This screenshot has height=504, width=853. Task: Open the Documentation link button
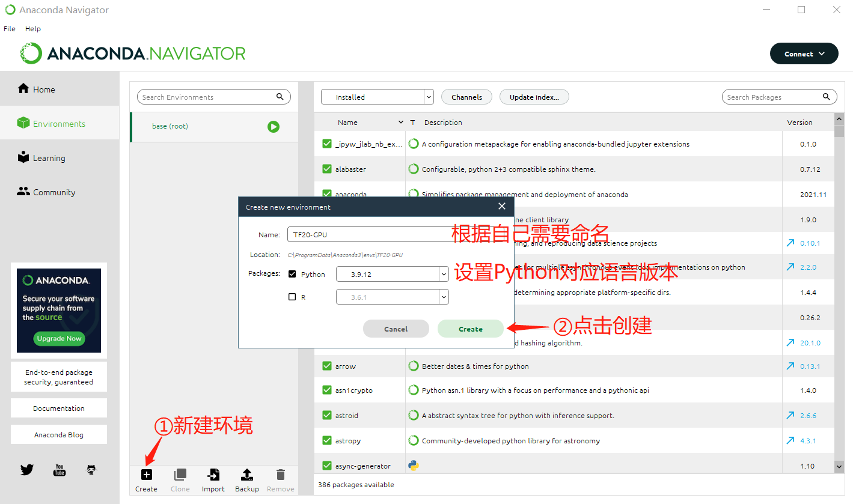coord(59,408)
